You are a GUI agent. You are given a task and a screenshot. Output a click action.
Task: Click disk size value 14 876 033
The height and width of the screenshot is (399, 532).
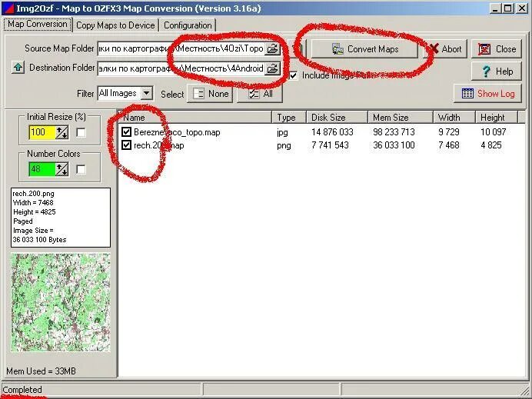point(332,132)
